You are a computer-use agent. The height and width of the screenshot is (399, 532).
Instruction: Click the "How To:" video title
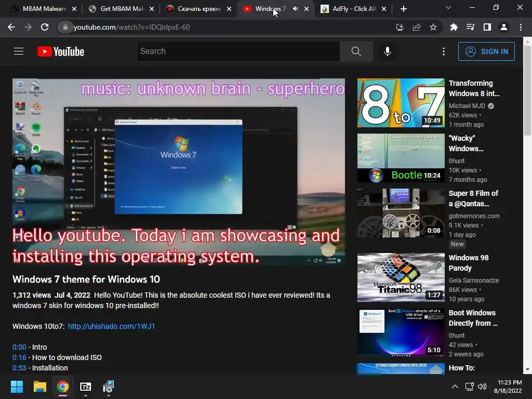click(x=462, y=368)
